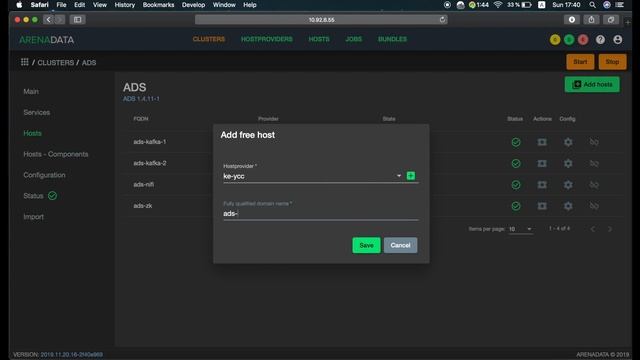Click the status check icon for ads-nifi
The image size is (640, 360).
coord(516,184)
